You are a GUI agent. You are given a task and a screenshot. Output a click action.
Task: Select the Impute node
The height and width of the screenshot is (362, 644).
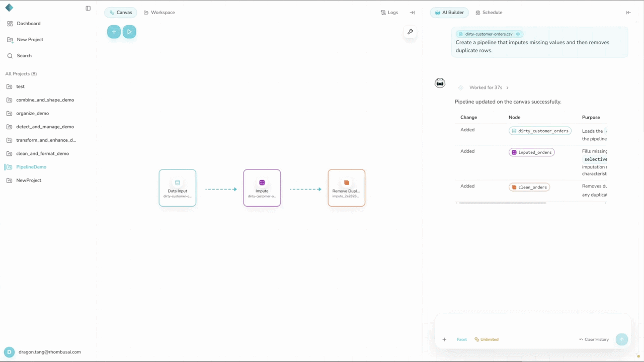coord(262,188)
